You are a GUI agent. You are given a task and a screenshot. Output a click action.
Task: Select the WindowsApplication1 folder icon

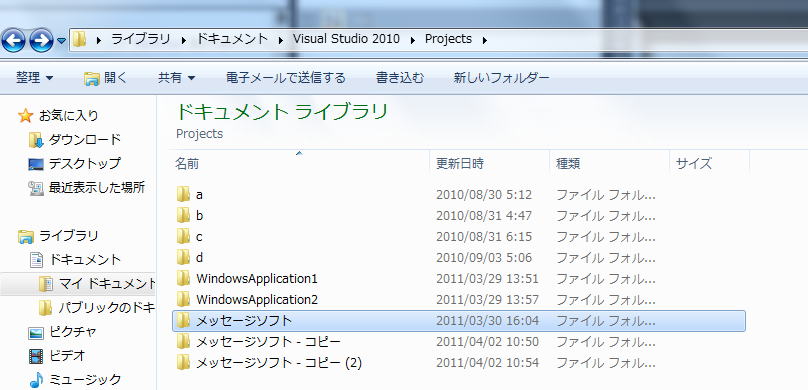[x=183, y=279]
